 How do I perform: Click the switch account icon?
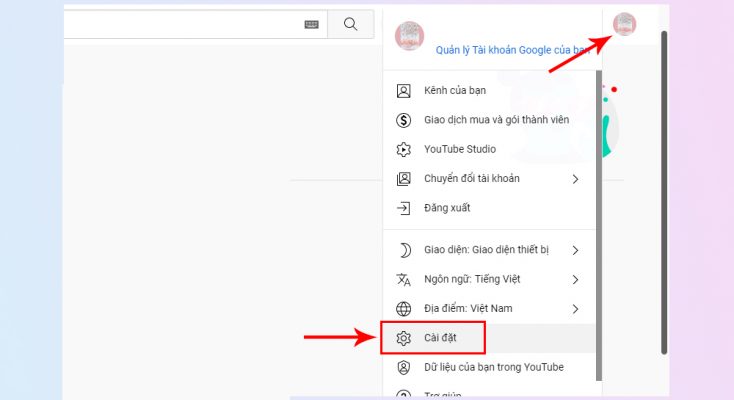(x=404, y=178)
